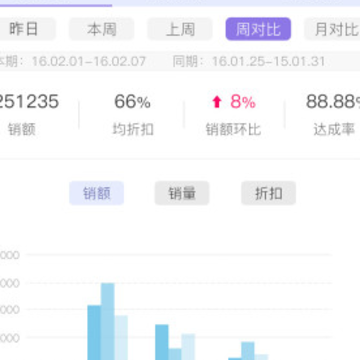Select the 昨日 tab
The width and height of the screenshot is (360, 360).
[x=27, y=29]
